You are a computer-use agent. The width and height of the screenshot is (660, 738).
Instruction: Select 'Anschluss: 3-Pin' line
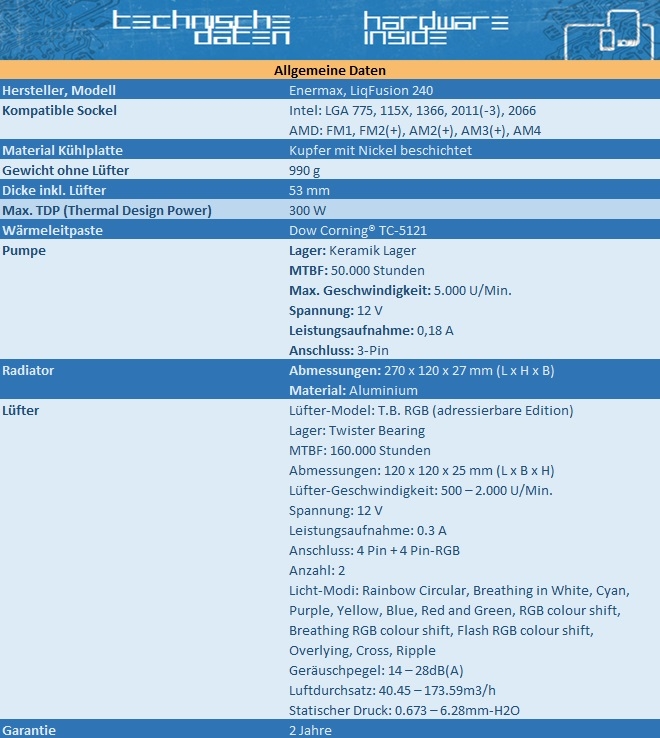tap(338, 351)
